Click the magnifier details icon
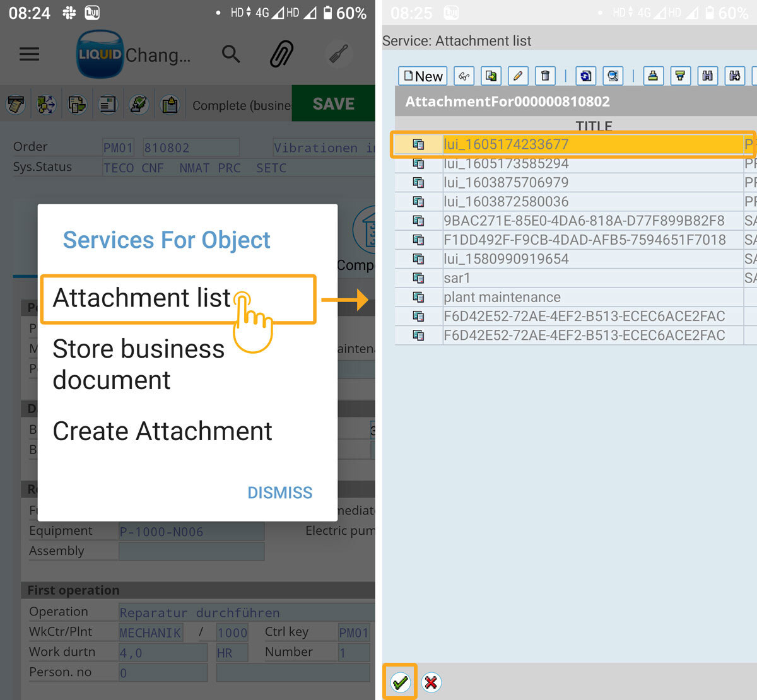Image resolution: width=757 pixels, height=700 pixels. pyautogui.click(x=613, y=76)
